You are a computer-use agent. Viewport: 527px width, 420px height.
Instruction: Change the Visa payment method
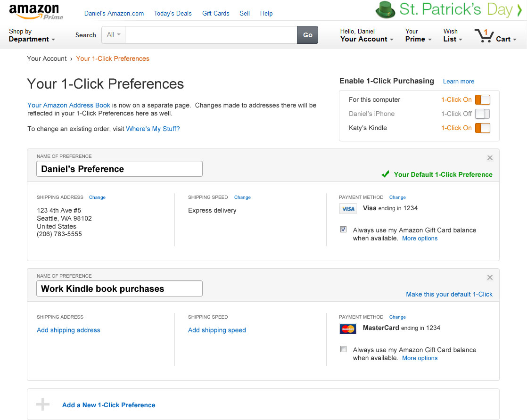tap(397, 197)
